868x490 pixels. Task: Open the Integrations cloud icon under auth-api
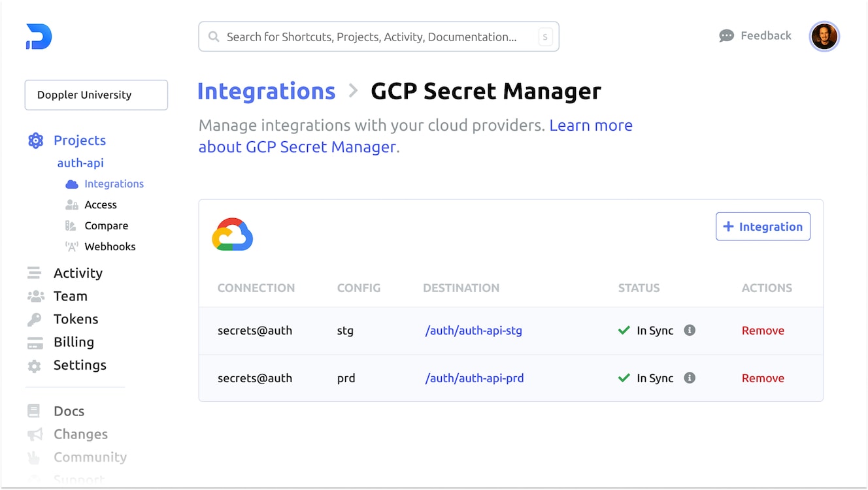(71, 184)
